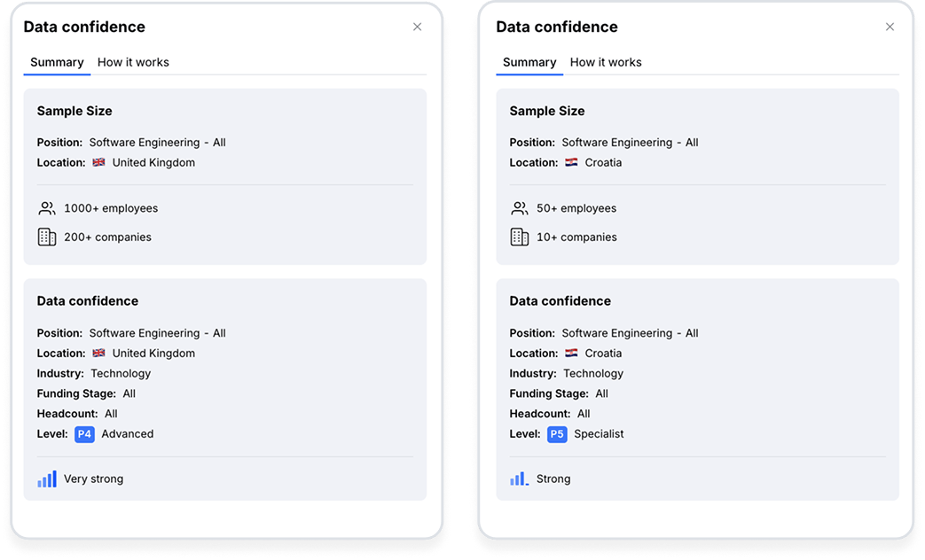Screen dimensions: 925x560
Task: Click the blue P5 level badge for Specialist
Action: (x=557, y=434)
